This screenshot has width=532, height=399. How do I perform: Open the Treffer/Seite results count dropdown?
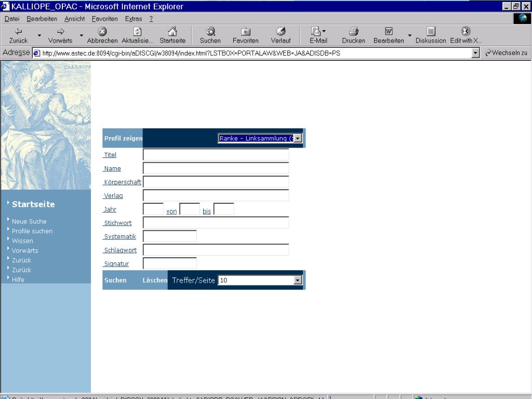coord(298,280)
